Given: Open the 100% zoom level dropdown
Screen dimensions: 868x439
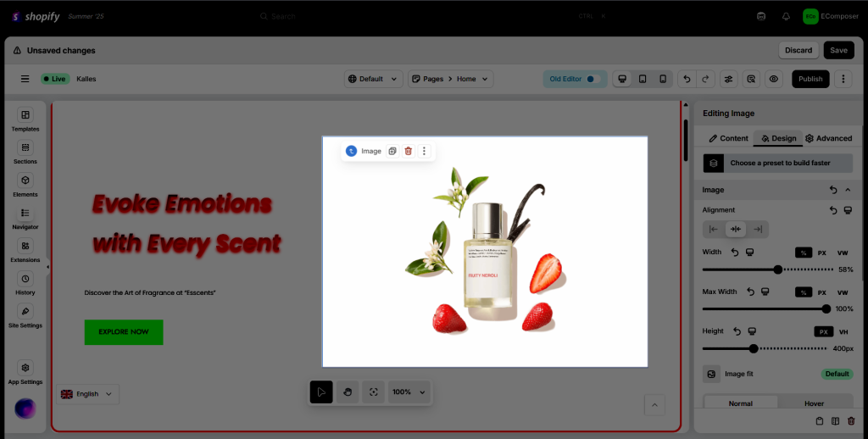Looking at the screenshot, I should [409, 392].
